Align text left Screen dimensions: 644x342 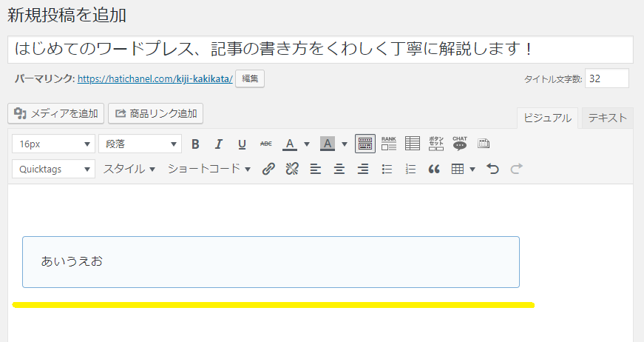(x=316, y=169)
